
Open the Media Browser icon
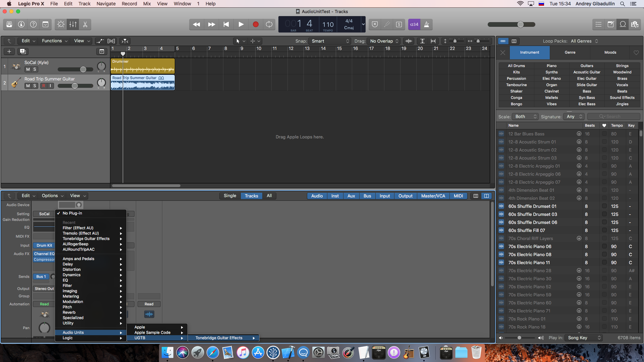(x=635, y=24)
